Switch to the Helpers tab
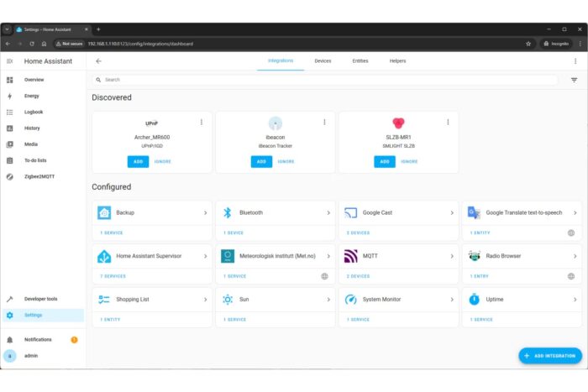Image resolution: width=588 pixels, height=392 pixels. pos(397,61)
